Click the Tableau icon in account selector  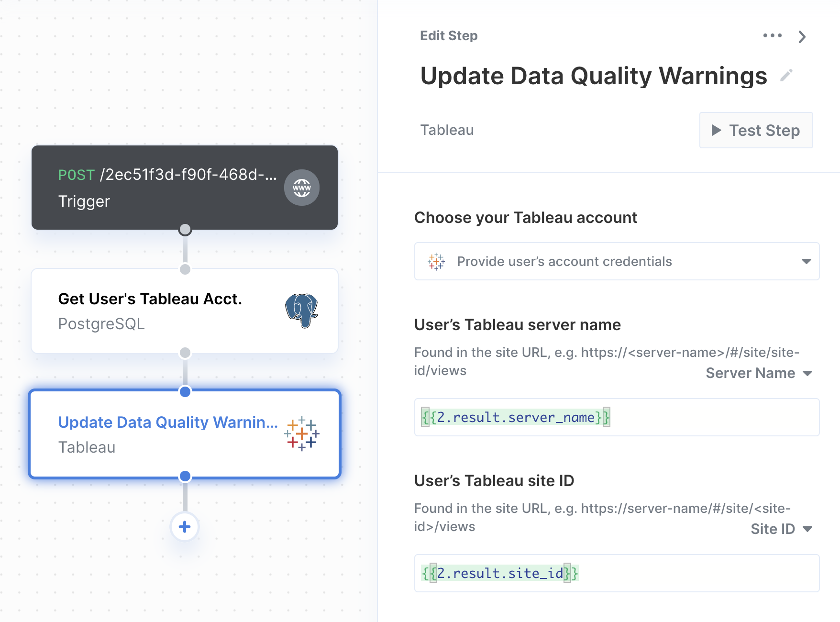[436, 262]
